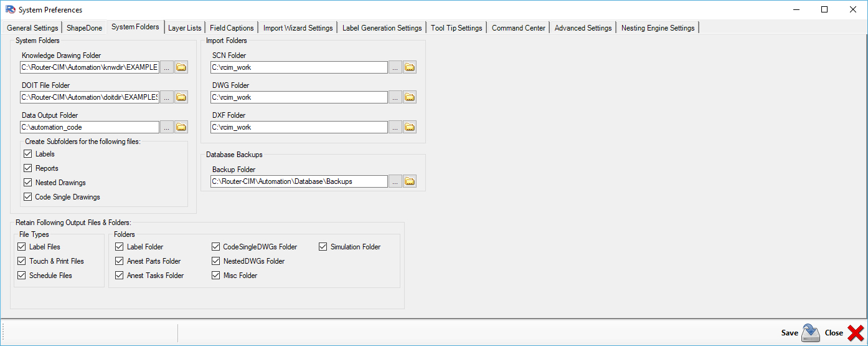Maximize the System Preferences window
The width and height of the screenshot is (868, 346).
click(x=824, y=9)
